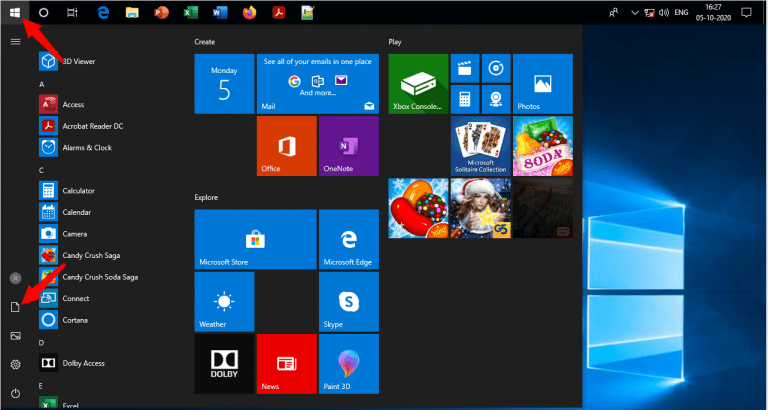Click the Power button in the left rail
This screenshot has height=410, width=768.
click(15, 393)
